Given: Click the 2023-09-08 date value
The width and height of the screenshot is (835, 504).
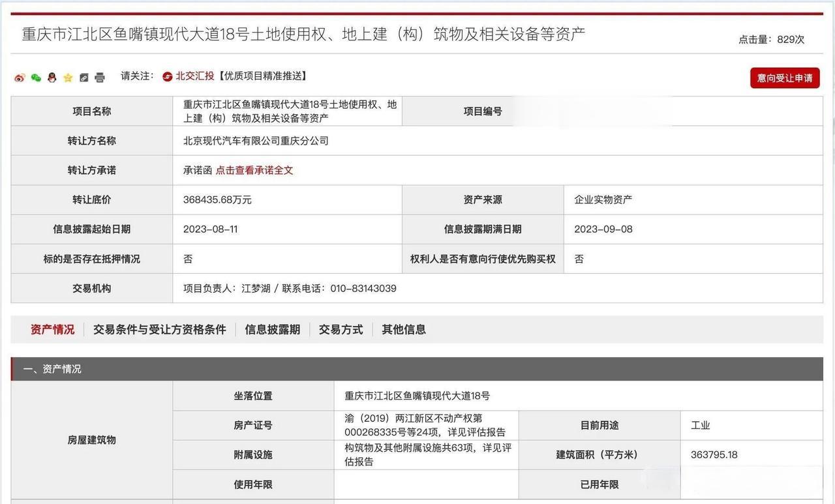Looking at the screenshot, I should pos(603,230).
